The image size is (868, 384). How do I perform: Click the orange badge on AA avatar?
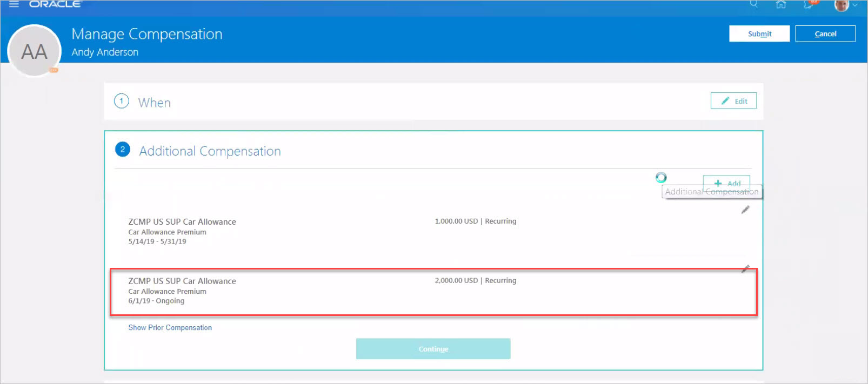[x=54, y=70]
